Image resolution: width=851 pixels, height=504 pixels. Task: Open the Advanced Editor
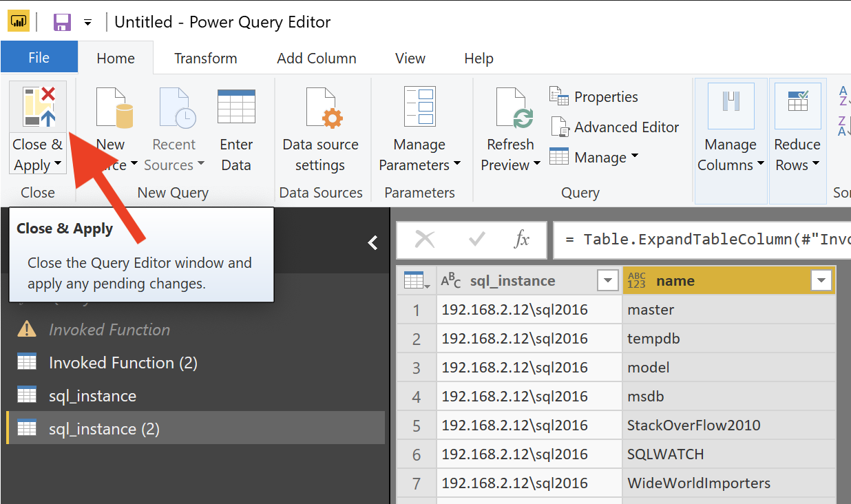coord(614,127)
